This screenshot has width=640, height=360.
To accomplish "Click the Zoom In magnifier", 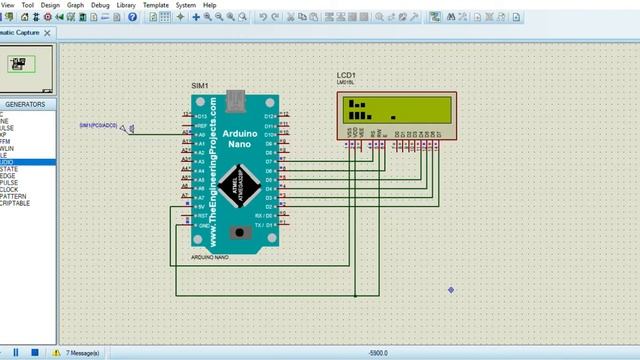I will 208,17.
